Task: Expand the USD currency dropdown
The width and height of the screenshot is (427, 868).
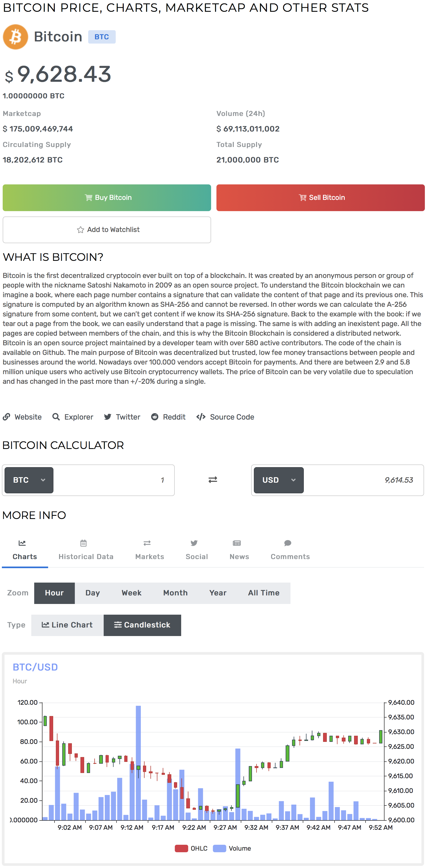Action: tap(278, 480)
